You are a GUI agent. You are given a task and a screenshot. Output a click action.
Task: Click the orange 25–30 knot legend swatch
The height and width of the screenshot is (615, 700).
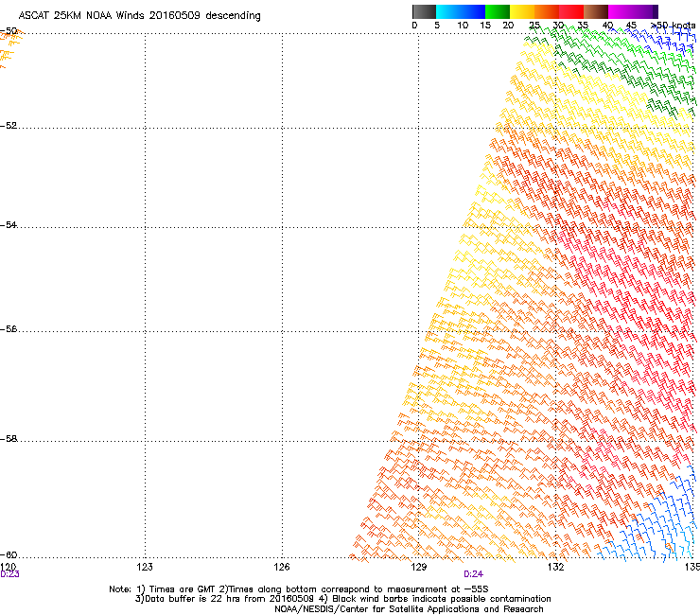[547, 11]
